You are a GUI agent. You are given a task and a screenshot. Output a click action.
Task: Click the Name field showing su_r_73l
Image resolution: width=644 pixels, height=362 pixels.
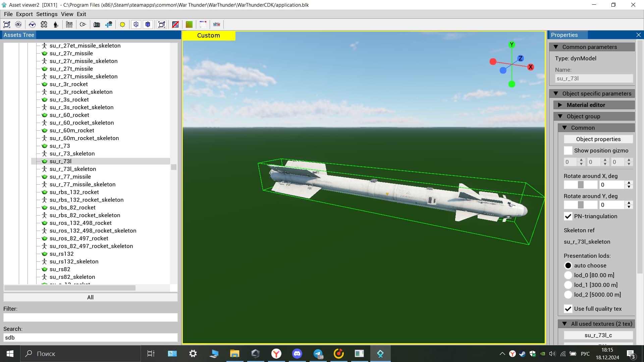tap(594, 78)
